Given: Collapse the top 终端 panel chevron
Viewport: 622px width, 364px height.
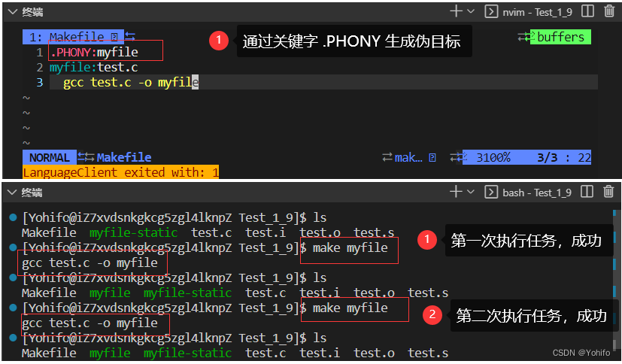Looking at the screenshot, I should [13, 12].
